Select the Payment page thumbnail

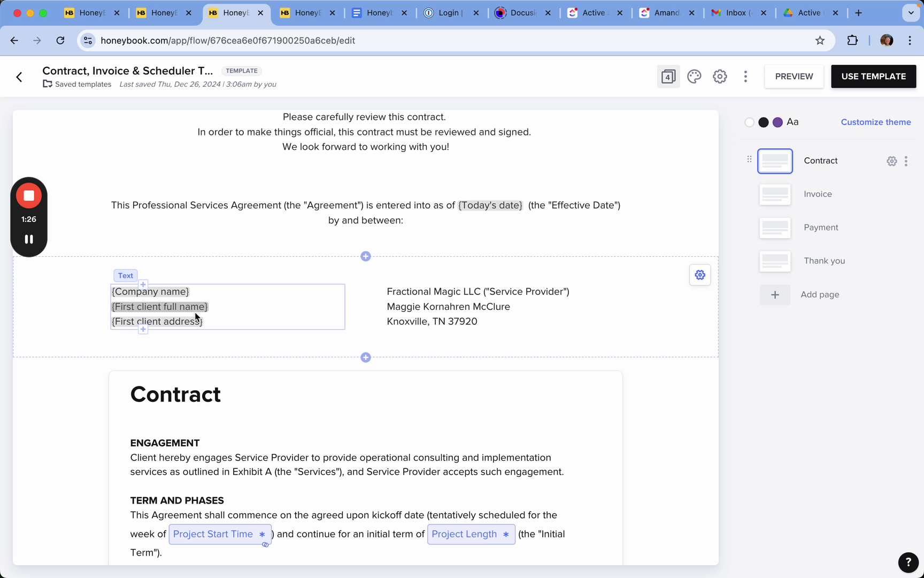[x=775, y=228]
